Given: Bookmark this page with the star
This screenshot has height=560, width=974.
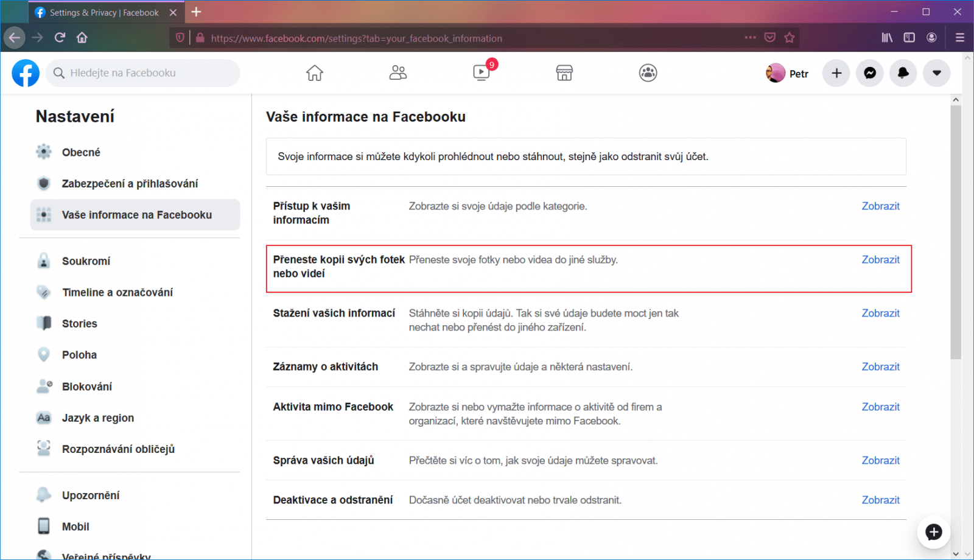Looking at the screenshot, I should (790, 38).
